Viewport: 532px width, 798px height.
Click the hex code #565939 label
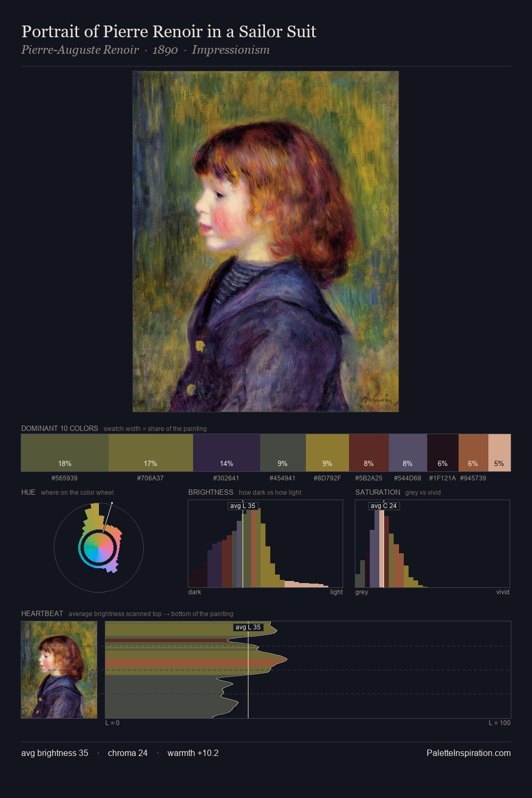(64, 478)
